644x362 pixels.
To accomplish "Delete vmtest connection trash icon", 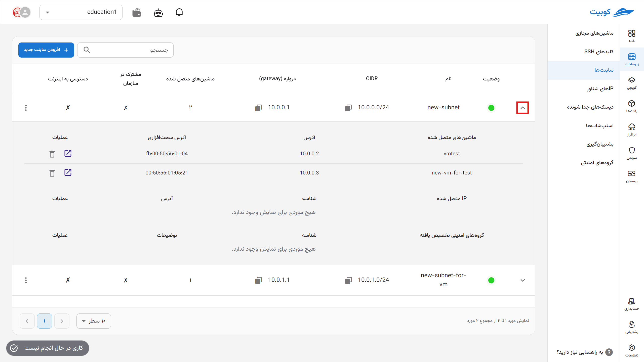I will click(x=52, y=154).
